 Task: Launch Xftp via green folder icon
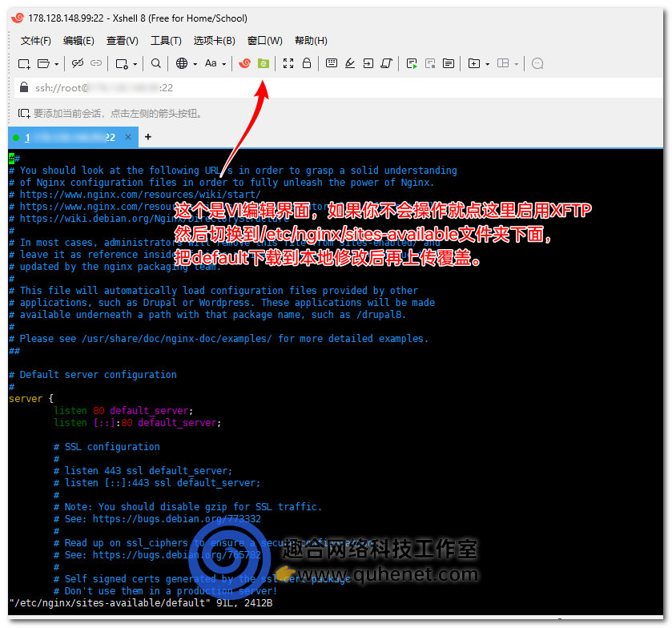tap(264, 63)
